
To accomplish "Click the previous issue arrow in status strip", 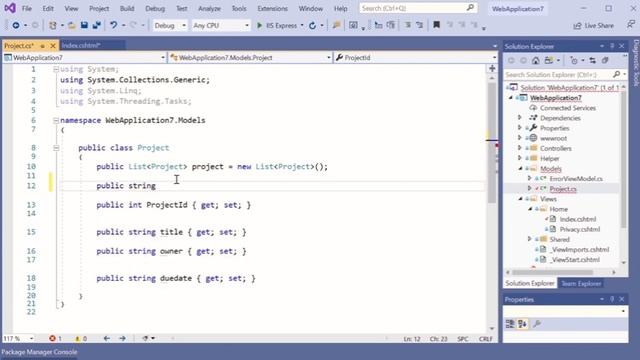I will 107,338.
